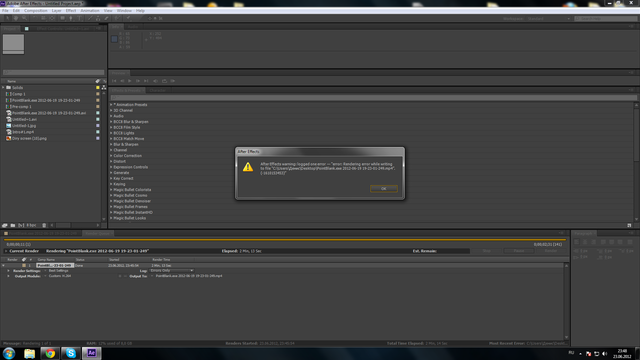Select the Brush tool
Image resolution: width=640 pixels, height=360 pixels.
tap(91, 18)
